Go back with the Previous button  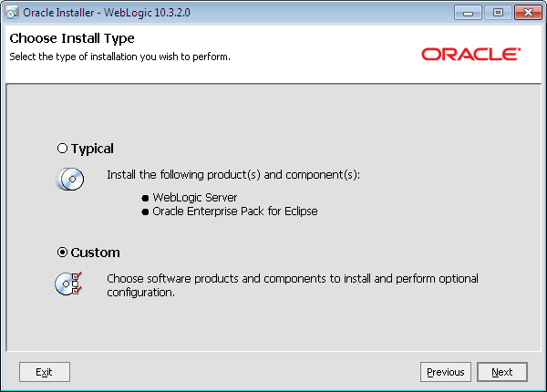(446, 372)
